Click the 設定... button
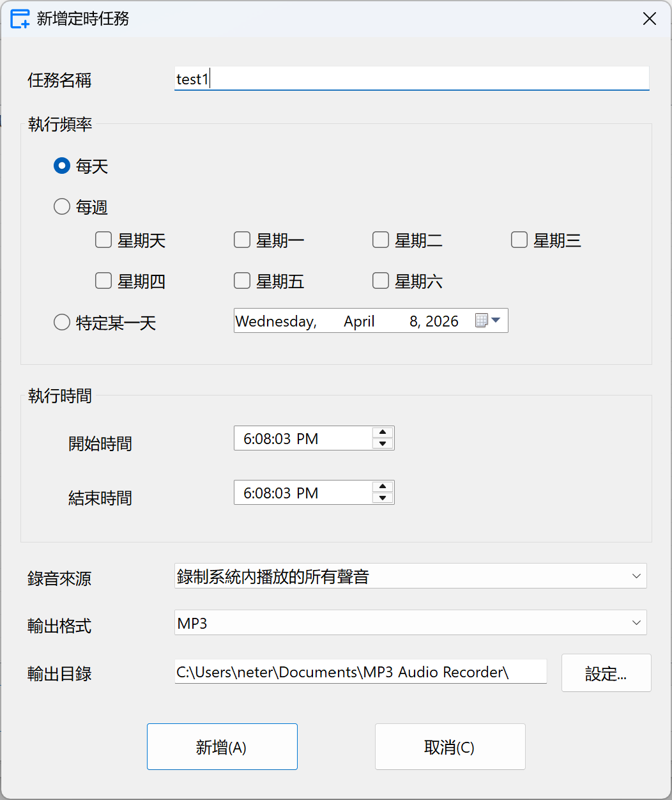672x800 pixels. tap(606, 673)
